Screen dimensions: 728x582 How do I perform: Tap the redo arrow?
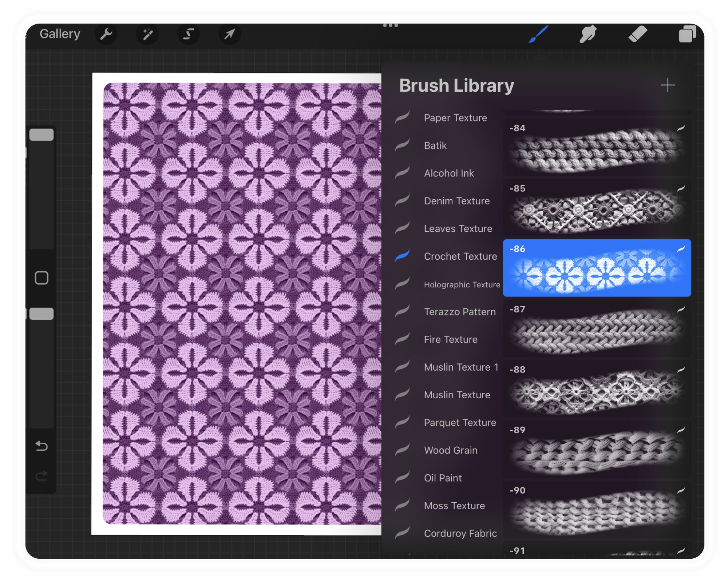coord(41,476)
